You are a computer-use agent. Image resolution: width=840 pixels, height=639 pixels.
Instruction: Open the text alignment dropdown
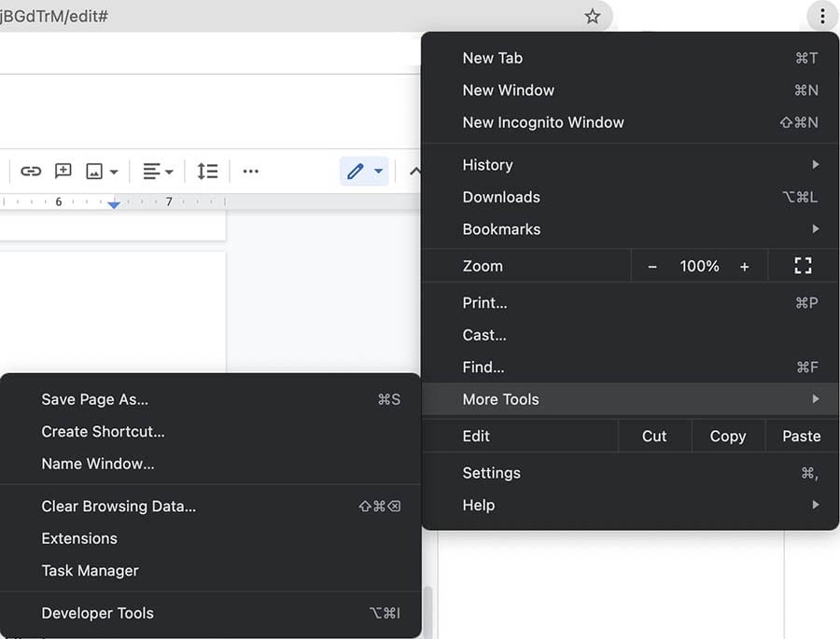[158, 172]
